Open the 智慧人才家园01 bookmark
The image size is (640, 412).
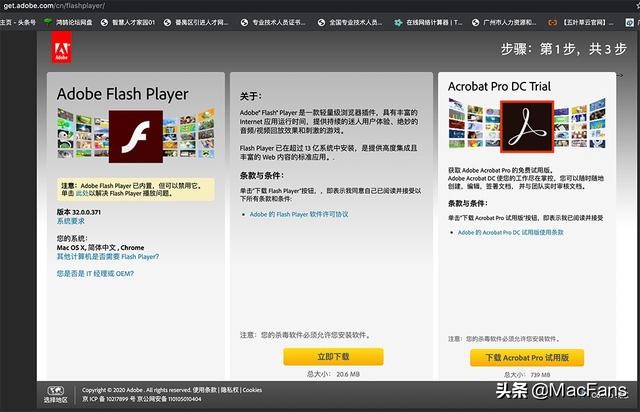(128, 22)
